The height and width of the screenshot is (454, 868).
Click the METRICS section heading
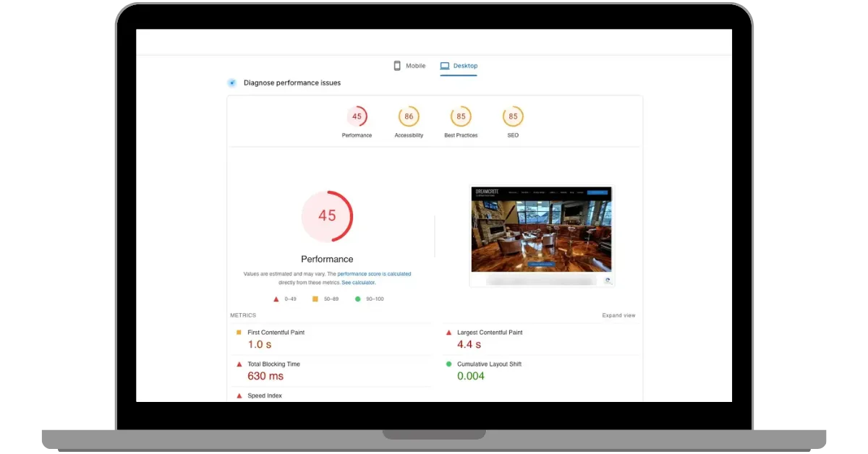243,315
